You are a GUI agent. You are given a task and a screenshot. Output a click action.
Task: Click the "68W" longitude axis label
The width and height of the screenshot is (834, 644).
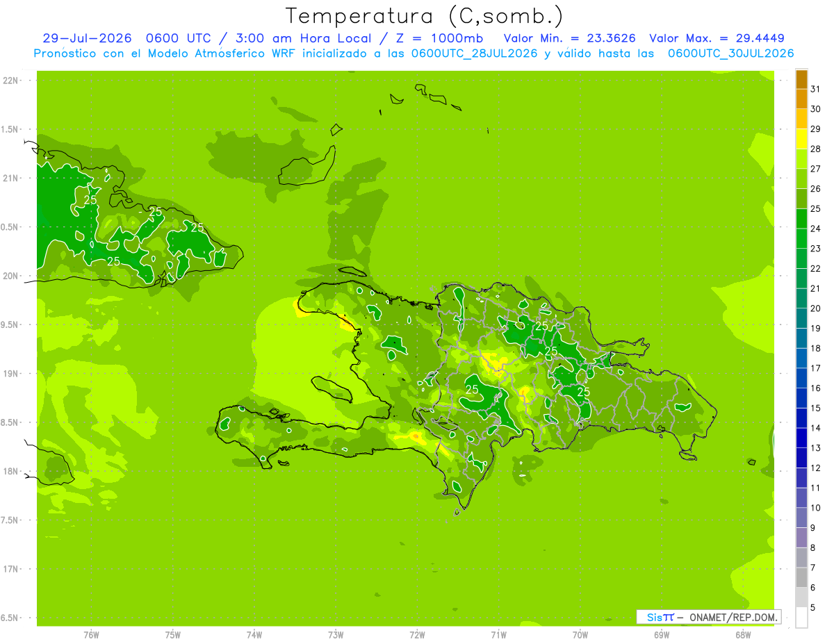pos(743,634)
